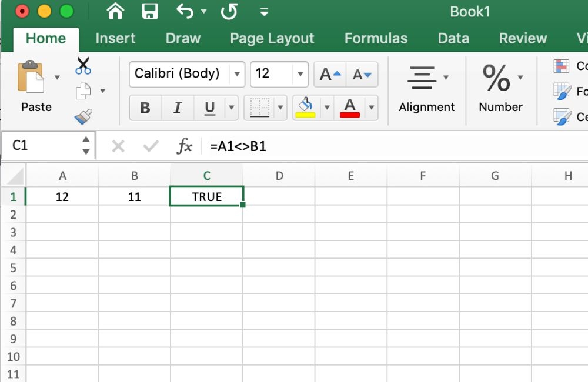The height and width of the screenshot is (382, 588).
Task: Open the font size dropdown
Action: tap(300, 74)
